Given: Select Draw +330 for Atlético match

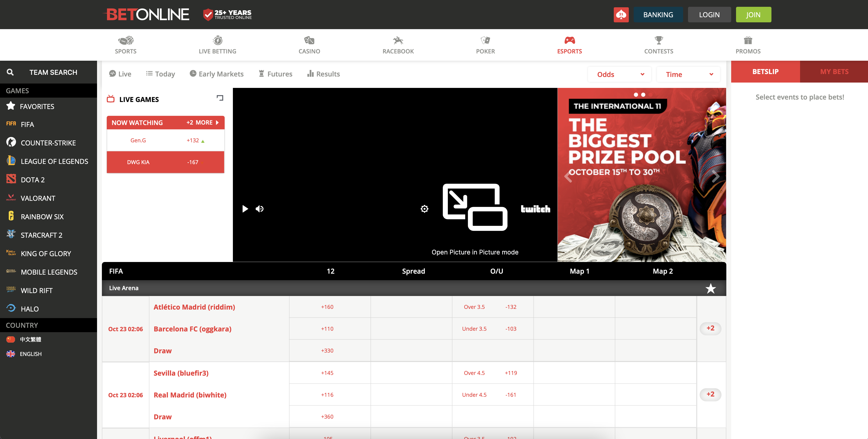Looking at the screenshot, I should (327, 351).
